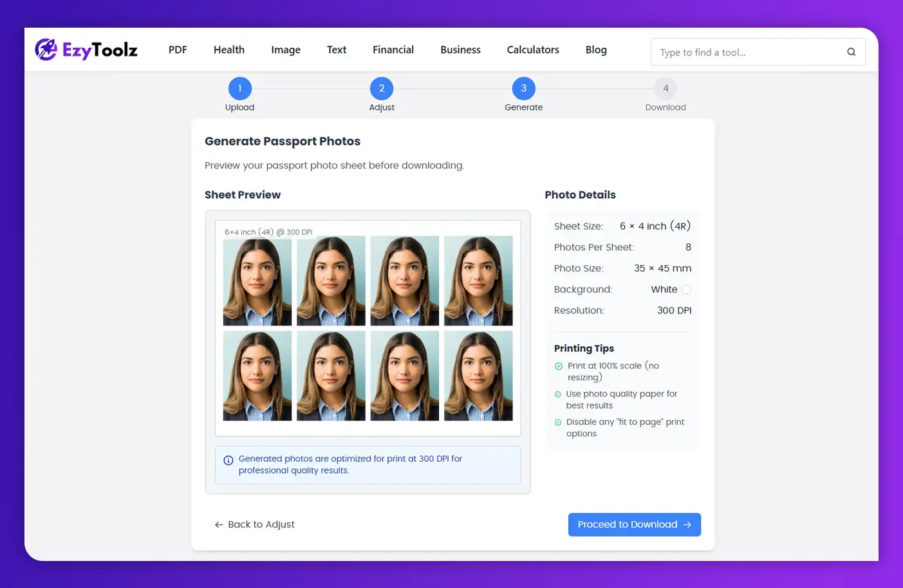Click step 2 Adjust circle icon
Image resolution: width=903 pixels, height=588 pixels.
point(382,88)
